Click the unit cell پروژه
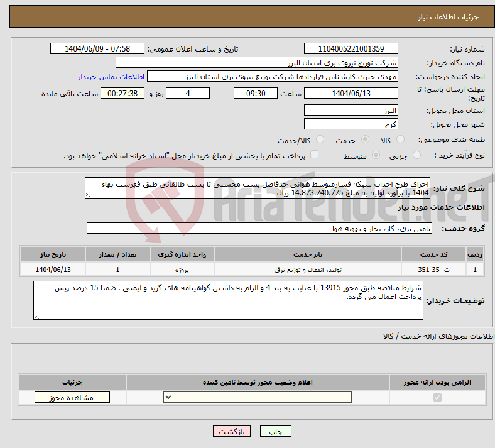The image size is (495, 448). [x=182, y=270]
